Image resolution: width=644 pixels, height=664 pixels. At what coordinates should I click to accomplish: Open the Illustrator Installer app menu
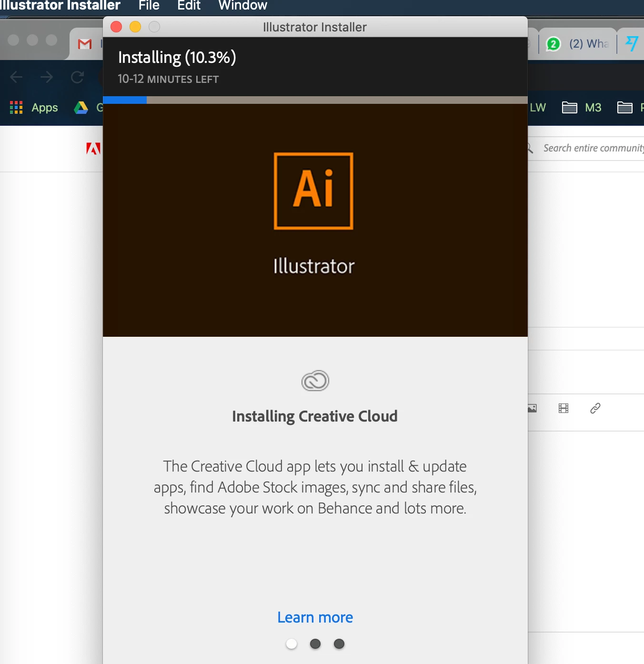click(60, 6)
